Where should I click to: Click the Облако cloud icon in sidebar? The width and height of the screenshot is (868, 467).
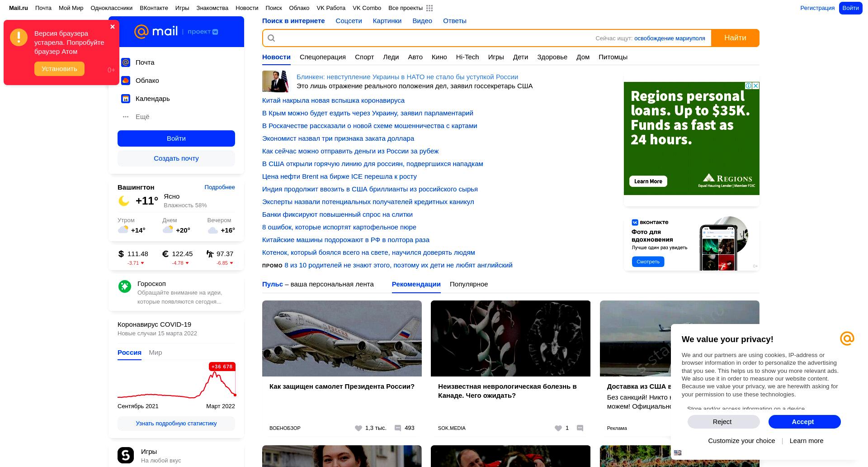coord(126,81)
